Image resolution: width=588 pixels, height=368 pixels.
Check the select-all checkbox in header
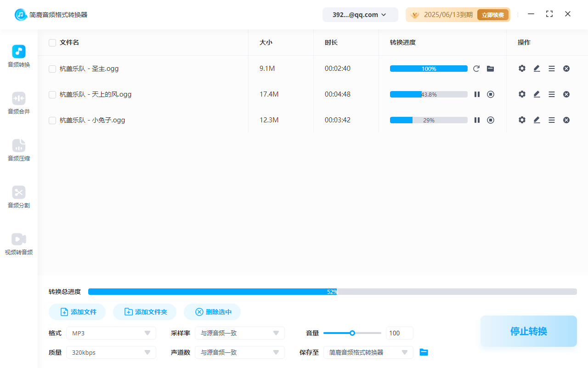click(52, 42)
